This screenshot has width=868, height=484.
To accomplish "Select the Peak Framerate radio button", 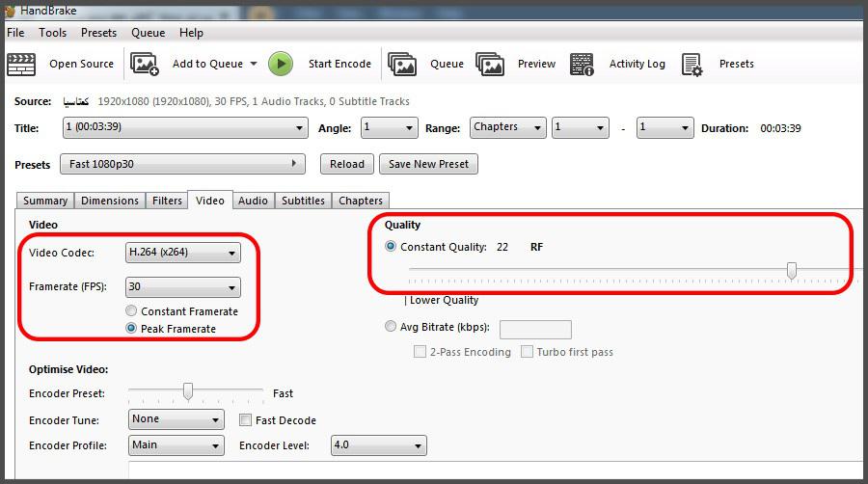I will [131, 328].
